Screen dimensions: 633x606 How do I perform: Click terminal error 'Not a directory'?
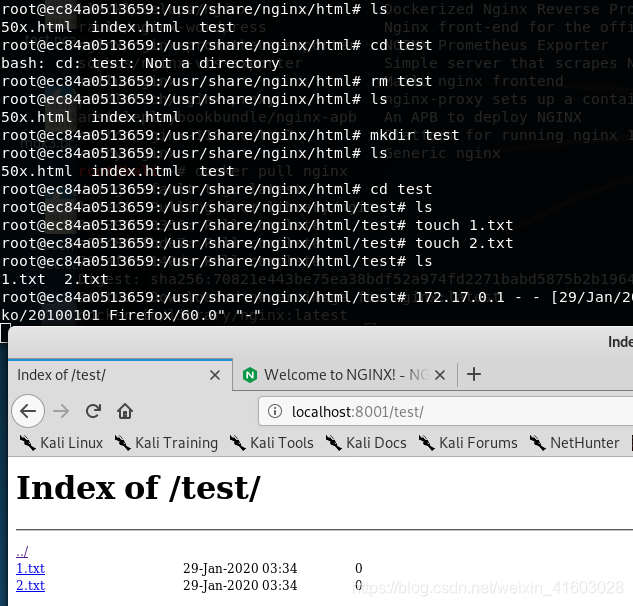[212, 63]
